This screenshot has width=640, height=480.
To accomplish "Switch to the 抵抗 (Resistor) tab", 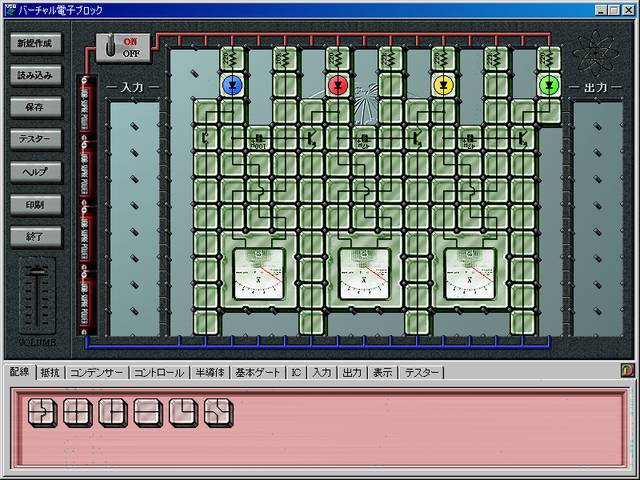I will [50, 373].
